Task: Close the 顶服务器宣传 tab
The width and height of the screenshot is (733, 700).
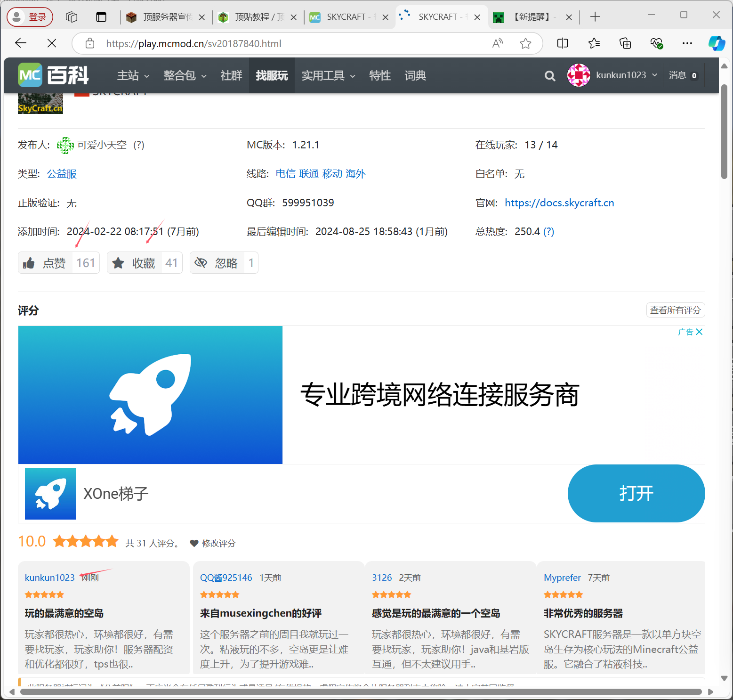Action: 202,17
